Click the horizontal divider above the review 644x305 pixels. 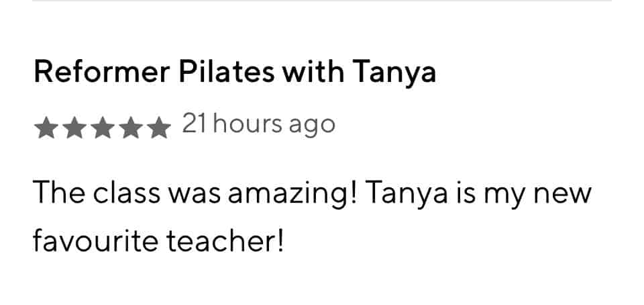pos(322,1)
